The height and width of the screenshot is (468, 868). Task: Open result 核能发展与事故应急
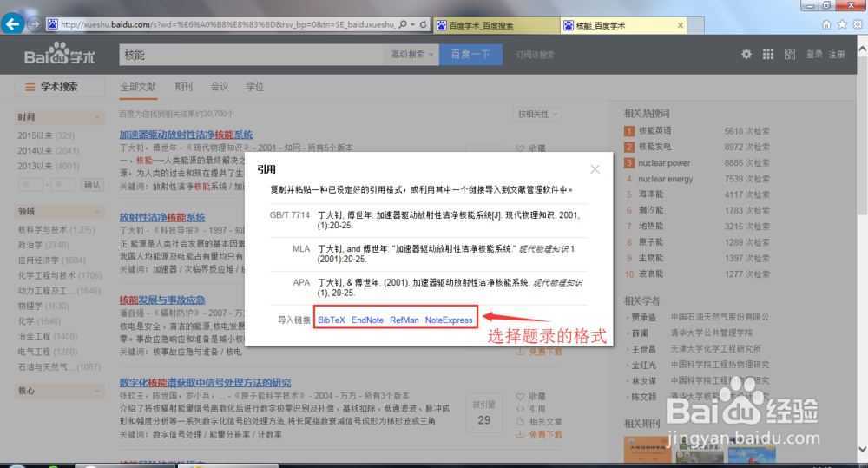(162, 300)
